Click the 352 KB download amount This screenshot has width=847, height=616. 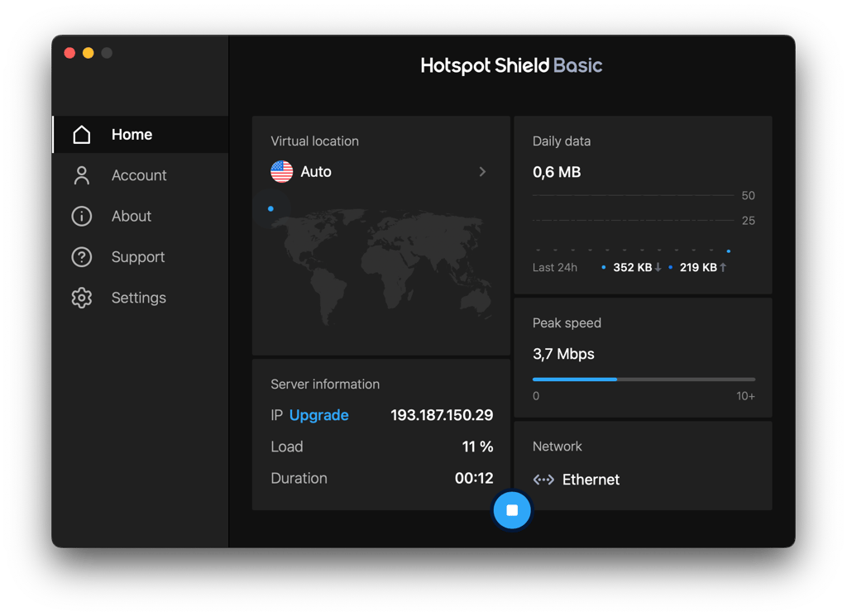633,267
